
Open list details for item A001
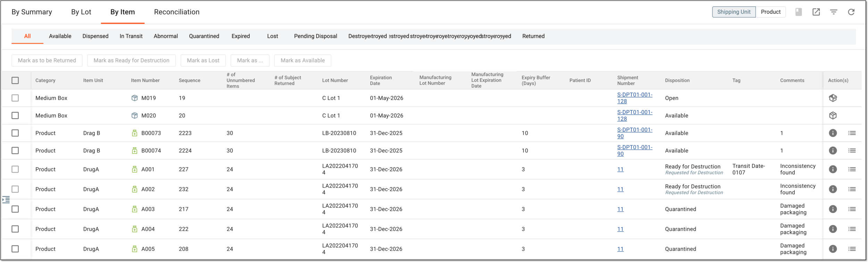[852, 169]
